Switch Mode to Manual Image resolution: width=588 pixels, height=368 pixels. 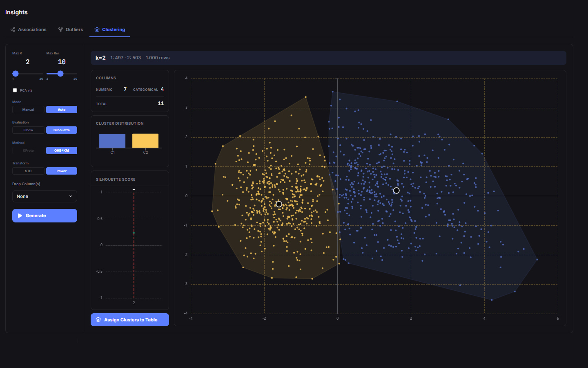28,110
